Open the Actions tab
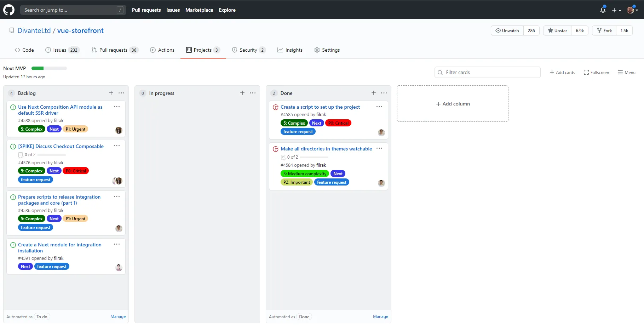This screenshot has width=644, height=325. (x=162, y=50)
